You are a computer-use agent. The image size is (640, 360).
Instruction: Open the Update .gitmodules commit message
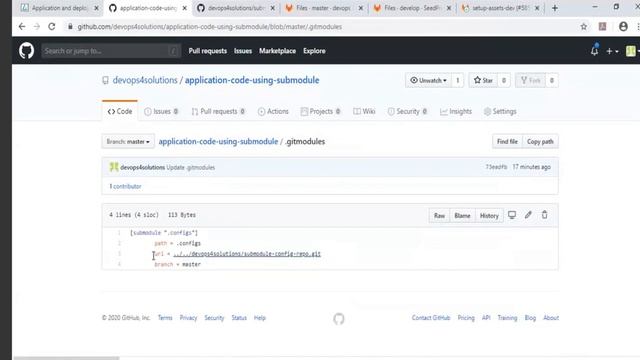click(x=191, y=167)
